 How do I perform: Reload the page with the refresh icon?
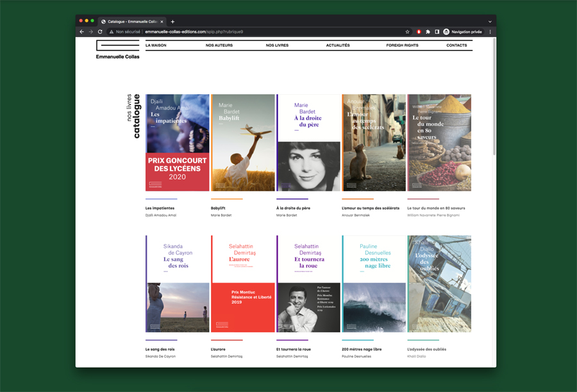coord(100,31)
